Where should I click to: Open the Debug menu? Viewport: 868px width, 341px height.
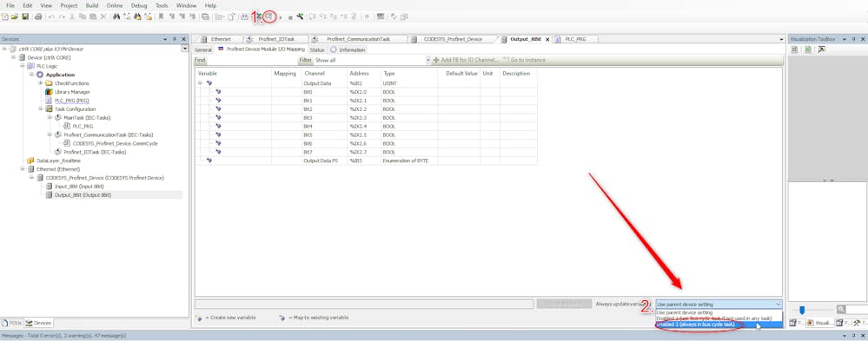139,5
